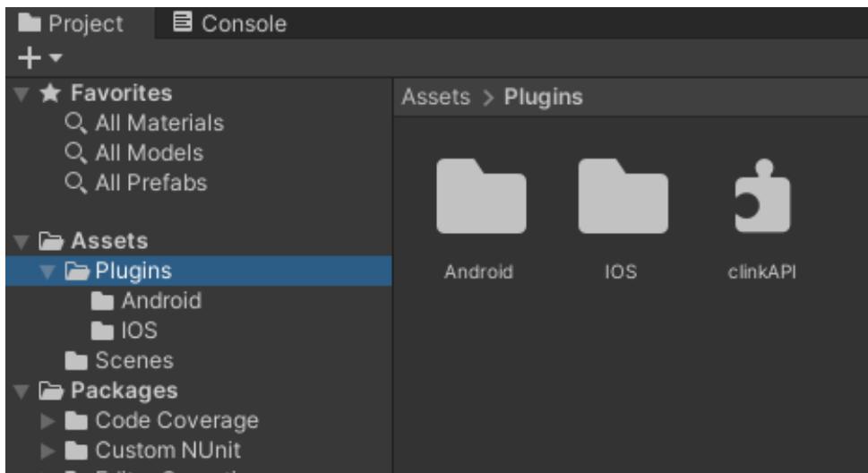
Task: Click All Models search filter
Action: tap(147, 153)
